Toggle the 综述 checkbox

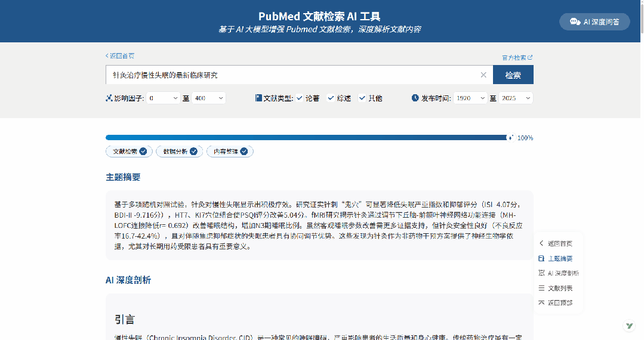[x=331, y=98]
